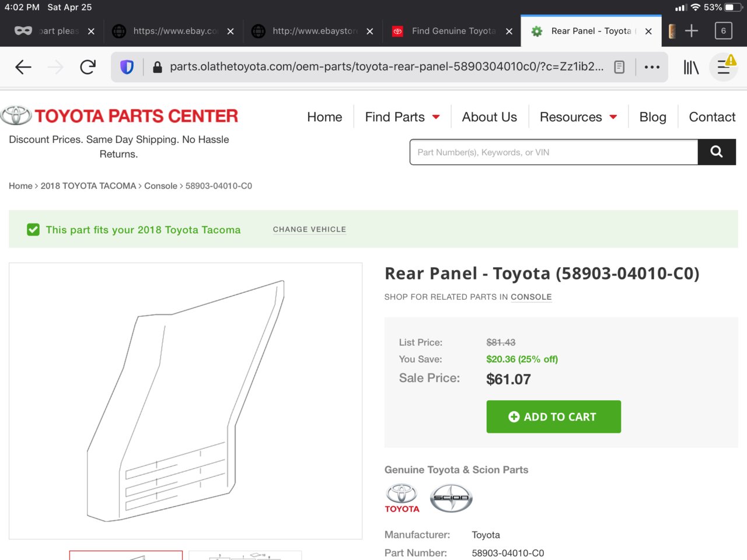Click the browser forward arrow
This screenshot has height=560, width=747.
coord(55,67)
